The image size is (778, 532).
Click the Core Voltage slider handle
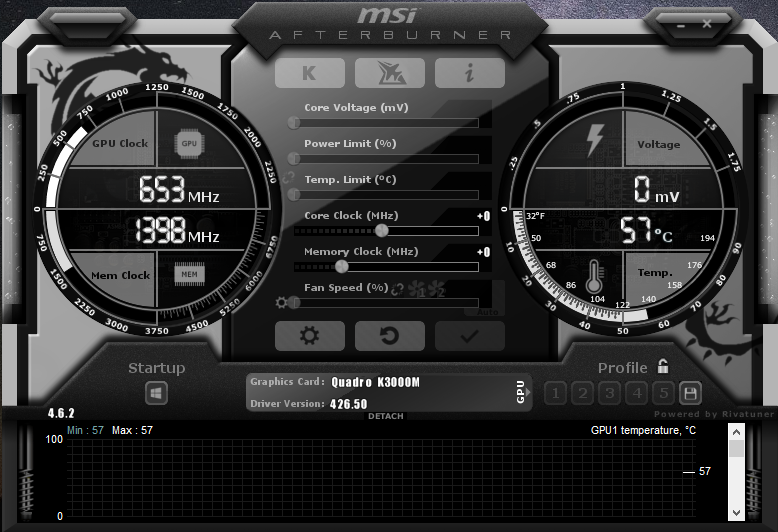294,123
